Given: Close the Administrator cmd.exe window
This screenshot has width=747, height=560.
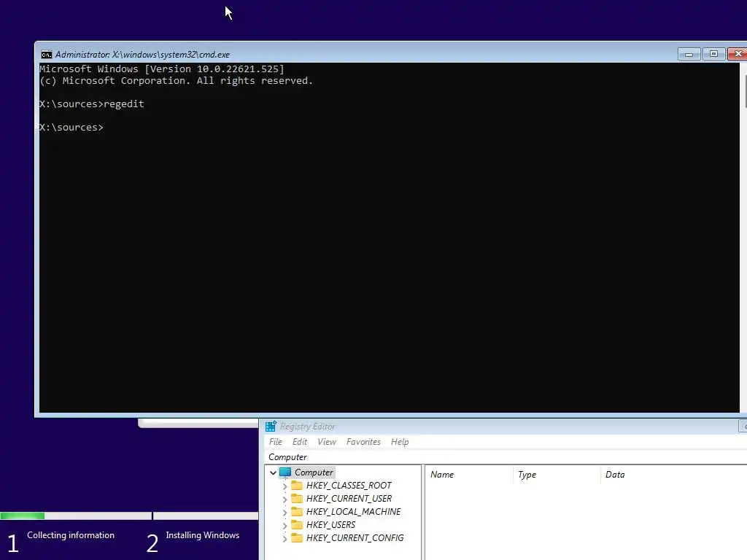Looking at the screenshot, I should 738,54.
